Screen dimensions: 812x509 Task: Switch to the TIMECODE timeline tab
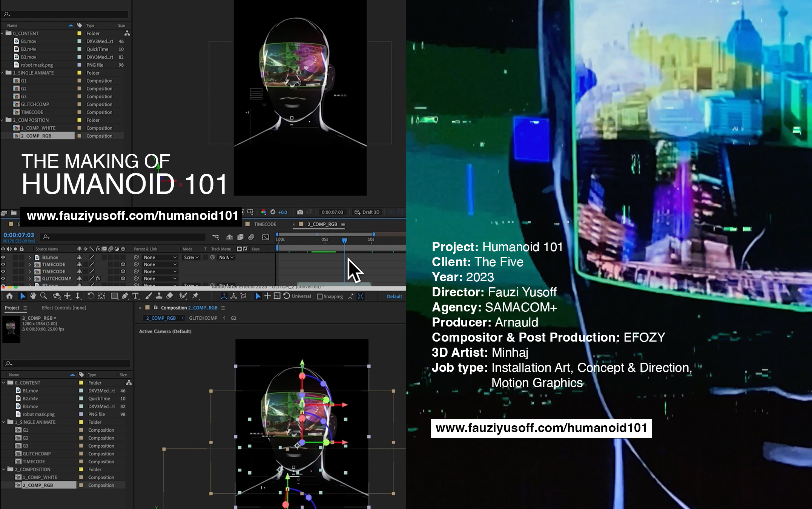[x=265, y=224]
